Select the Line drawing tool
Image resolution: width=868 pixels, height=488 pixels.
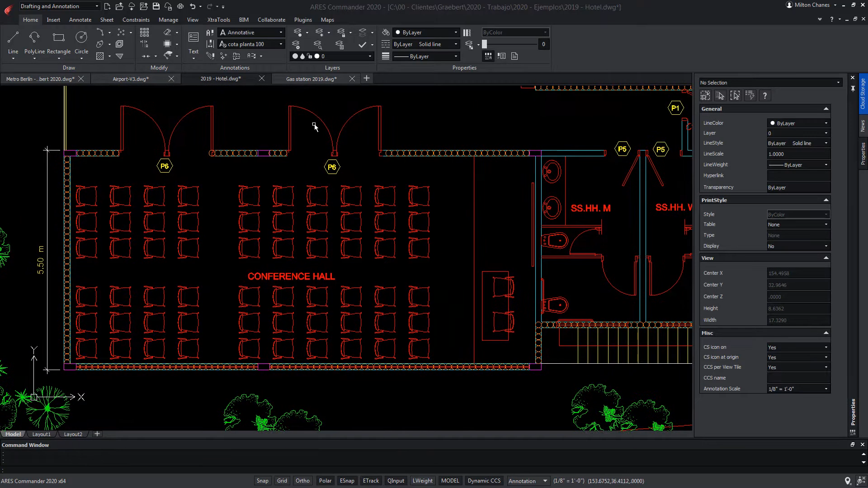[x=13, y=42]
